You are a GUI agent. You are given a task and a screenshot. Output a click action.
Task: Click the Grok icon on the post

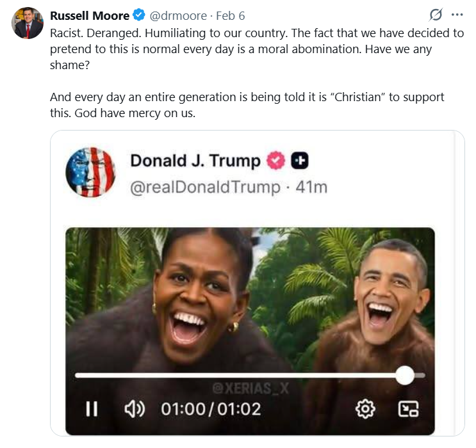[x=436, y=15]
